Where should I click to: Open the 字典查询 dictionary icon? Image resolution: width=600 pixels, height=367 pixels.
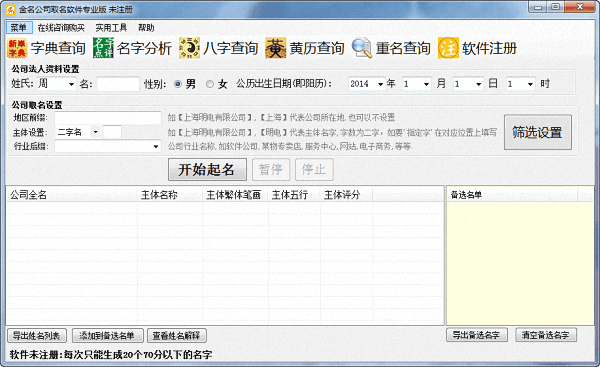click(x=17, y=48)
